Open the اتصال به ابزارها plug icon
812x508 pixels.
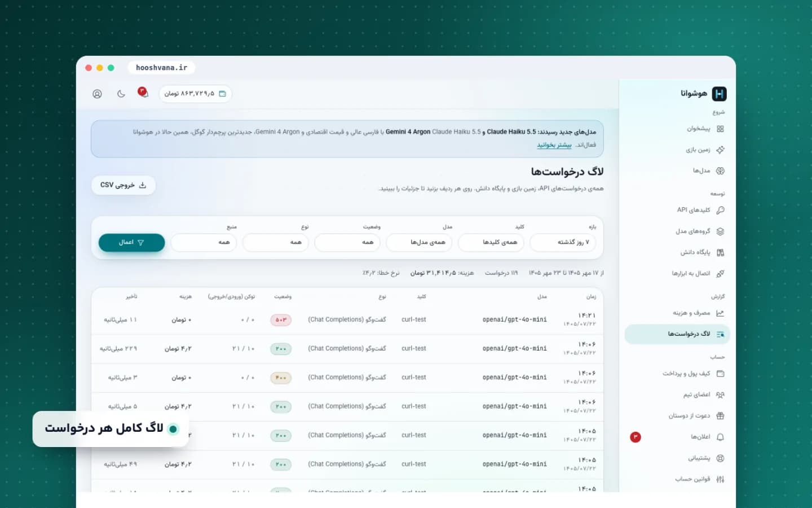pyautogui.click(x=720, y=273)
